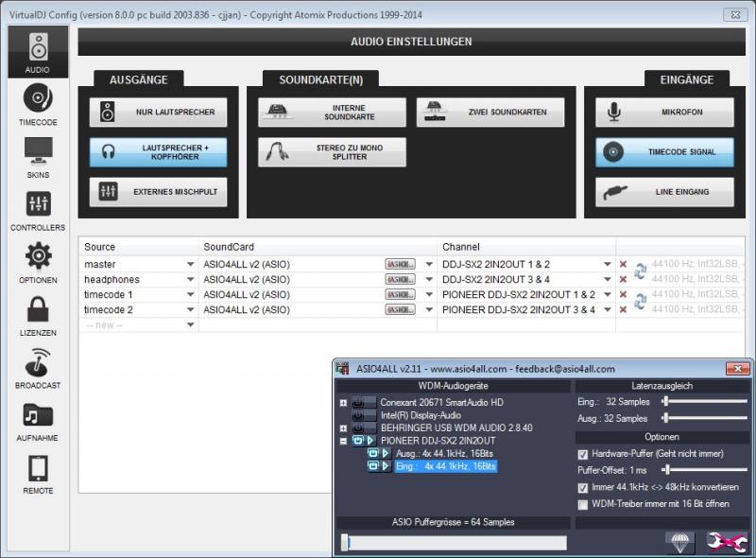Choose Stereo zu Mono Splitter option
Viewport: 756px width, 558px height.
333,152
